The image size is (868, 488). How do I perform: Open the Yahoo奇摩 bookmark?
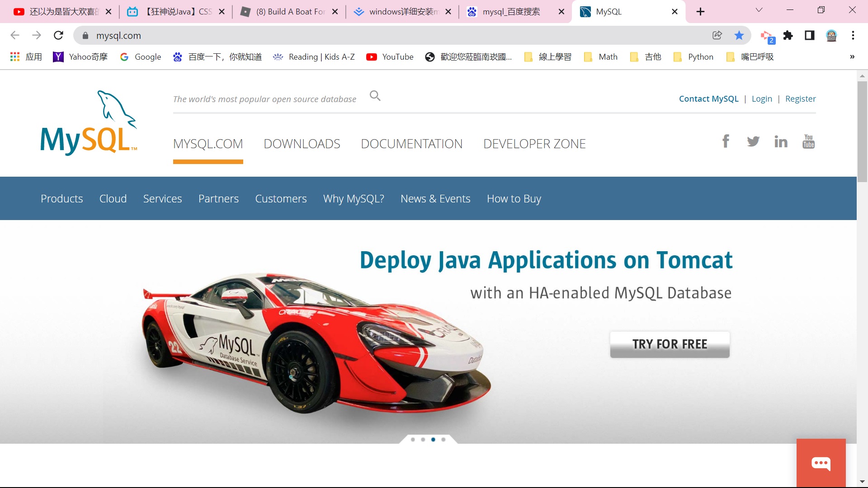tap(80, 56)
